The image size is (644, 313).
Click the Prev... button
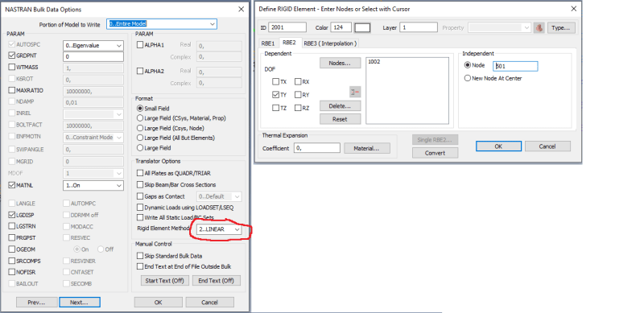[x=36, y=303]
